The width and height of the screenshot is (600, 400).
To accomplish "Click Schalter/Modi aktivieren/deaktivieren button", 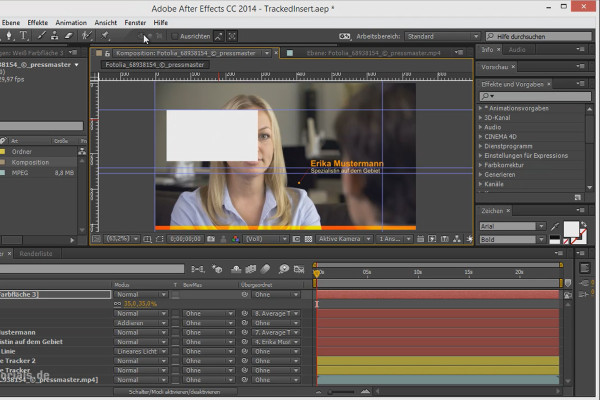I will click(175, 392).
